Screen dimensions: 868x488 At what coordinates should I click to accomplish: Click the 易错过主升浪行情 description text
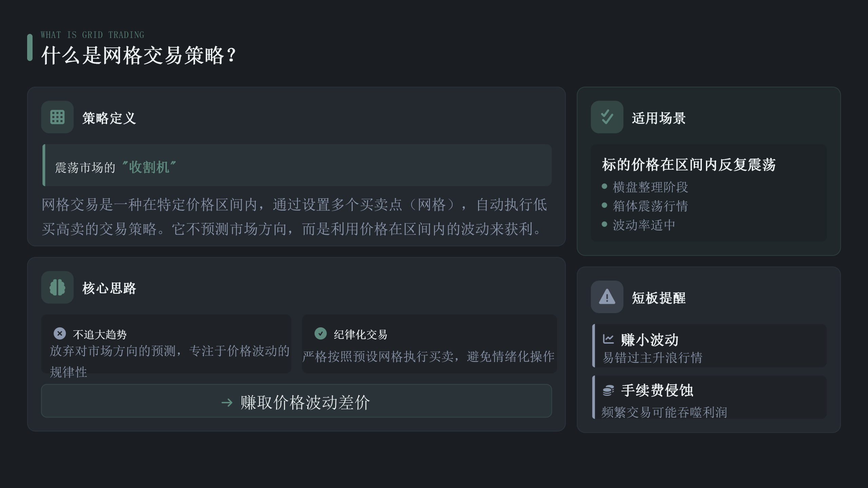(x=652, y=358)
